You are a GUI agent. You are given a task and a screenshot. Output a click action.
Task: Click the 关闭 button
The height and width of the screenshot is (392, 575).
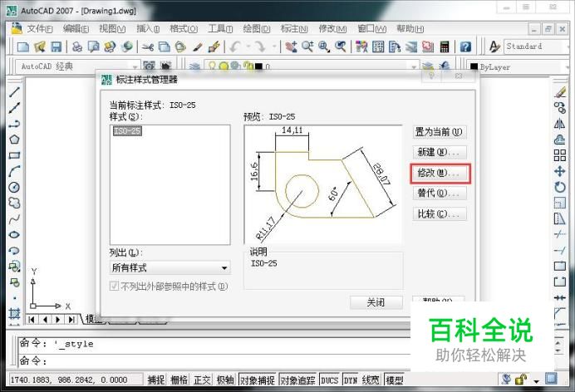(376, 302)
